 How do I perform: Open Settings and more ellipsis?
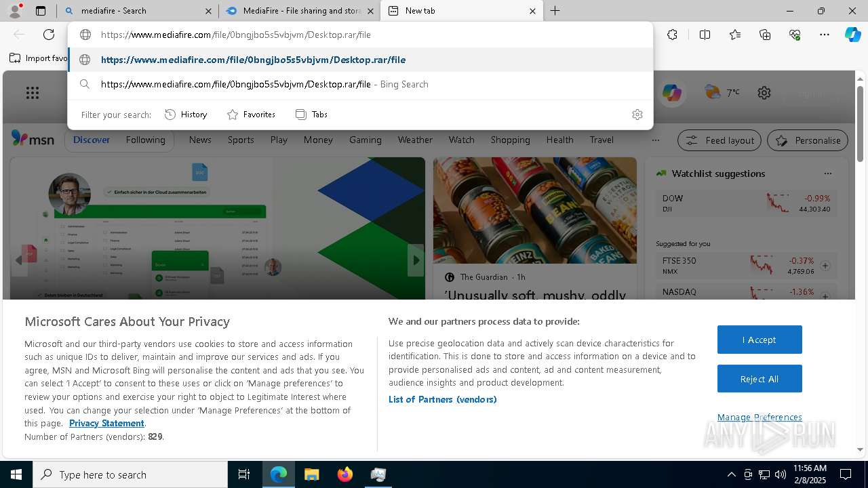825,35
